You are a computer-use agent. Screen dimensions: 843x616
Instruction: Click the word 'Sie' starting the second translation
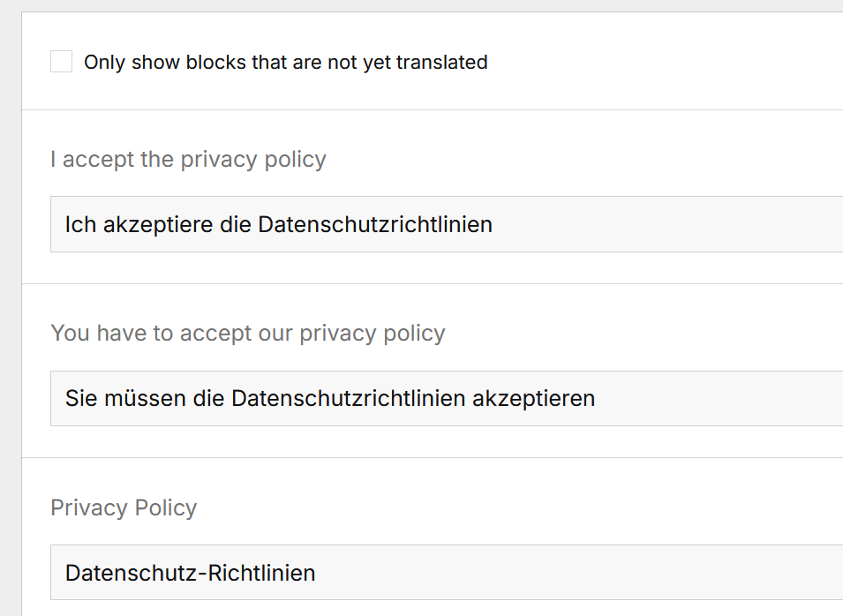coord(80,399)
